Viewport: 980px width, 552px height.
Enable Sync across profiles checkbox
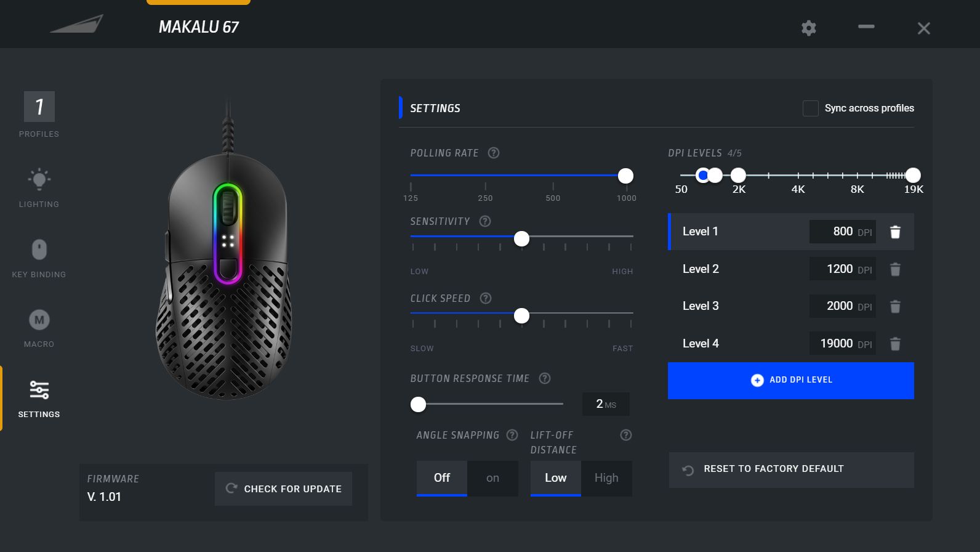pos(810,108)
